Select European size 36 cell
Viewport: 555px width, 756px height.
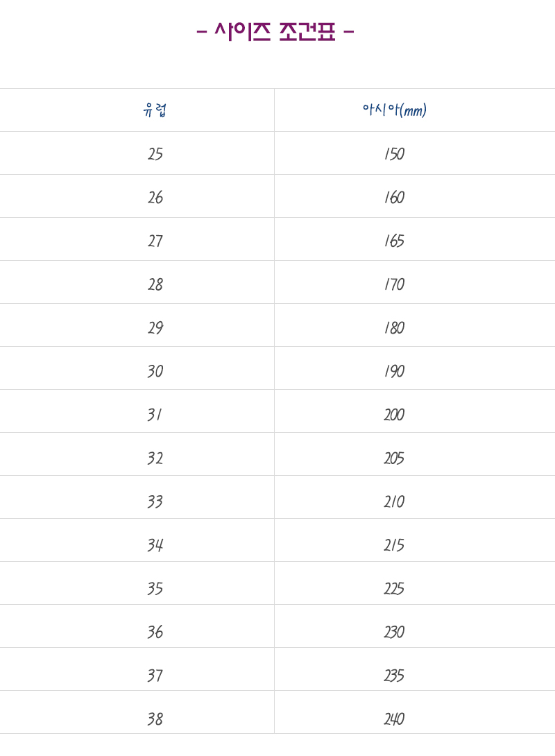point(155,632)
